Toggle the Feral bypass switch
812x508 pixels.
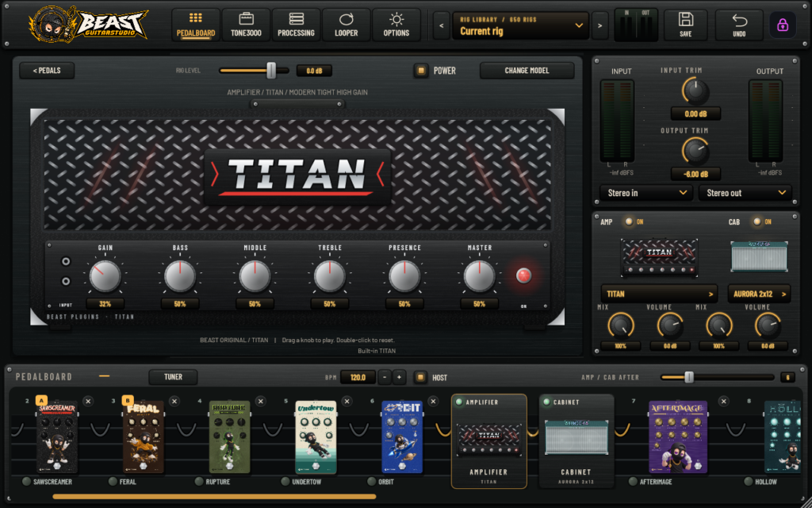pyautogui.click(x=113, y=482)
